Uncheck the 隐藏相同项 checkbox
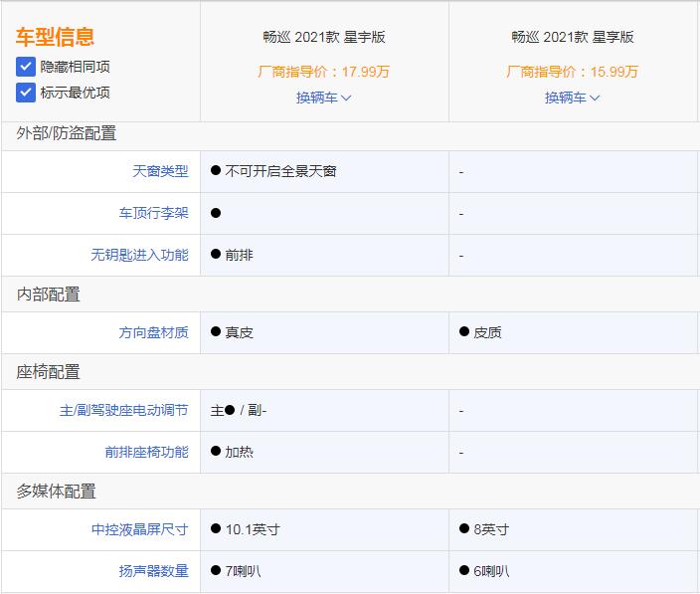Viewport: 700px width, 594px height. [26, 67]
